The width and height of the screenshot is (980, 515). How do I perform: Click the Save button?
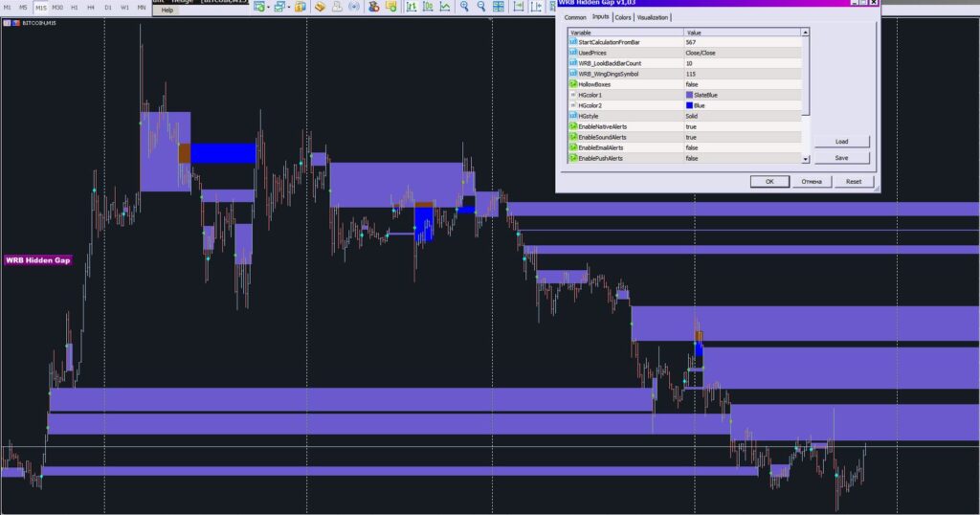[841, 158]
